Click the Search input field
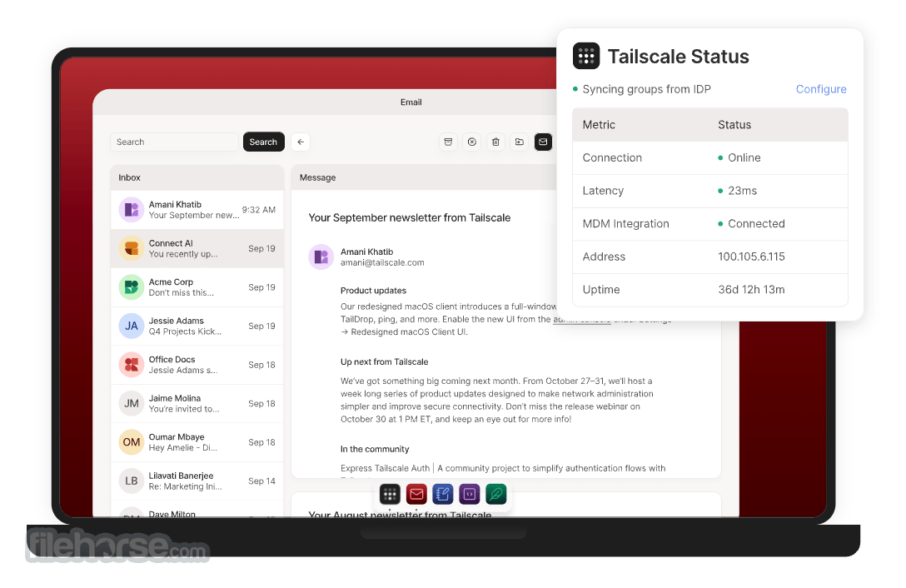This screenshot has width=906, height=588. (174, 142)
